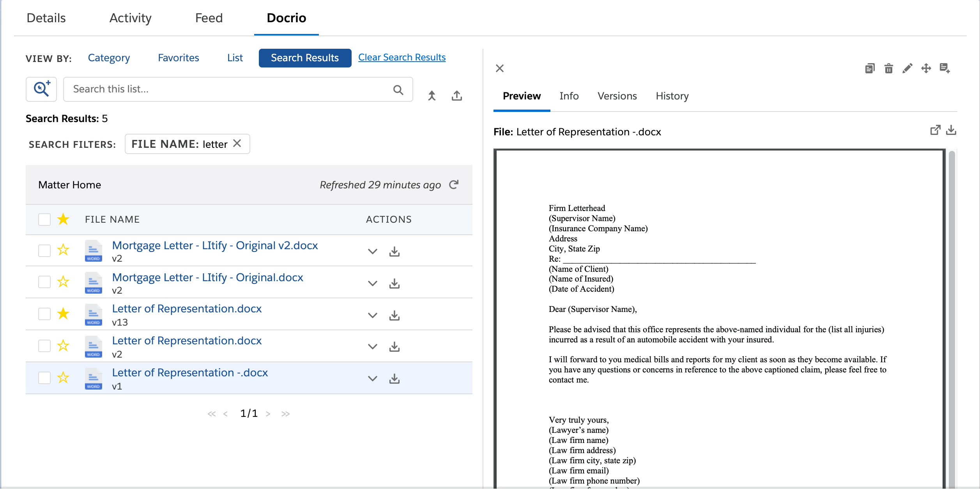
Task: Check the select-all checkbox in header
Action: [44, 220]
